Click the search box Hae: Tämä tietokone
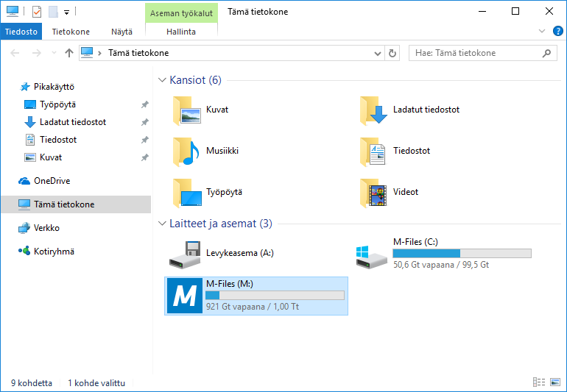The width and height of the screenshot is (567, 392). [x=477, y=53]
